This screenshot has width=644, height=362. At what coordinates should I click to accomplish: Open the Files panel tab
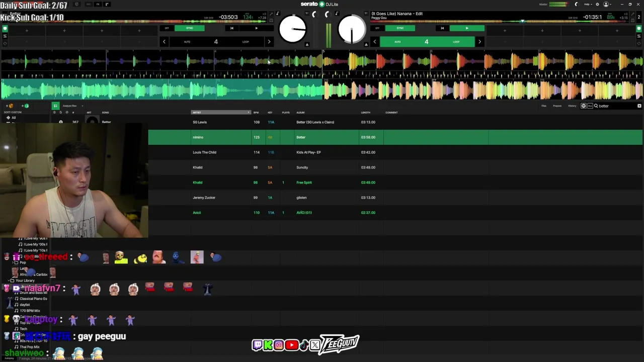click(544, 106)
